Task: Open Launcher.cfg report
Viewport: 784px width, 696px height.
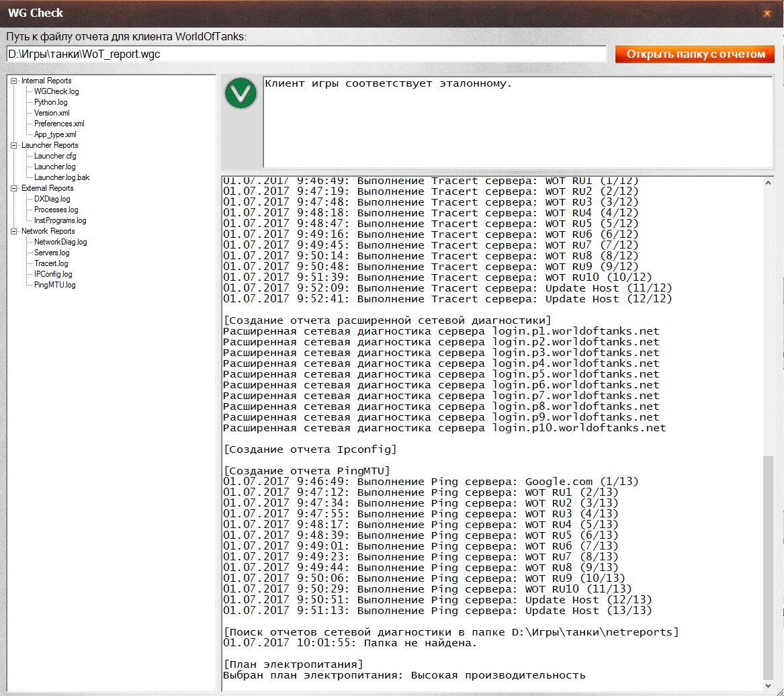Action: [55, 156]
